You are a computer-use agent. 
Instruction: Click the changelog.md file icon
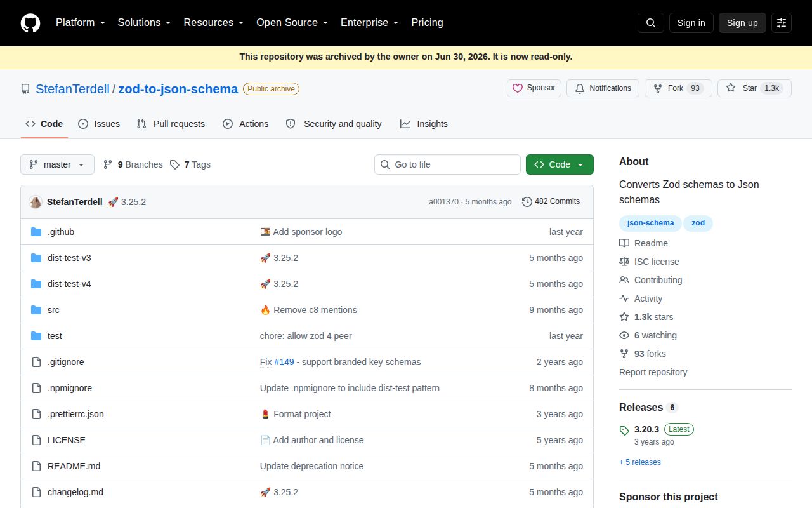(36, 492)
